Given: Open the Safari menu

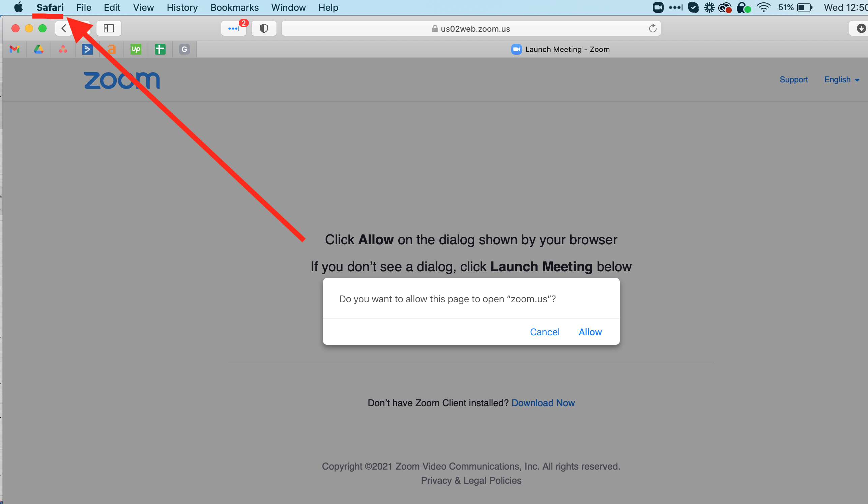Looking at the screenshot, I should pos(50,7).
